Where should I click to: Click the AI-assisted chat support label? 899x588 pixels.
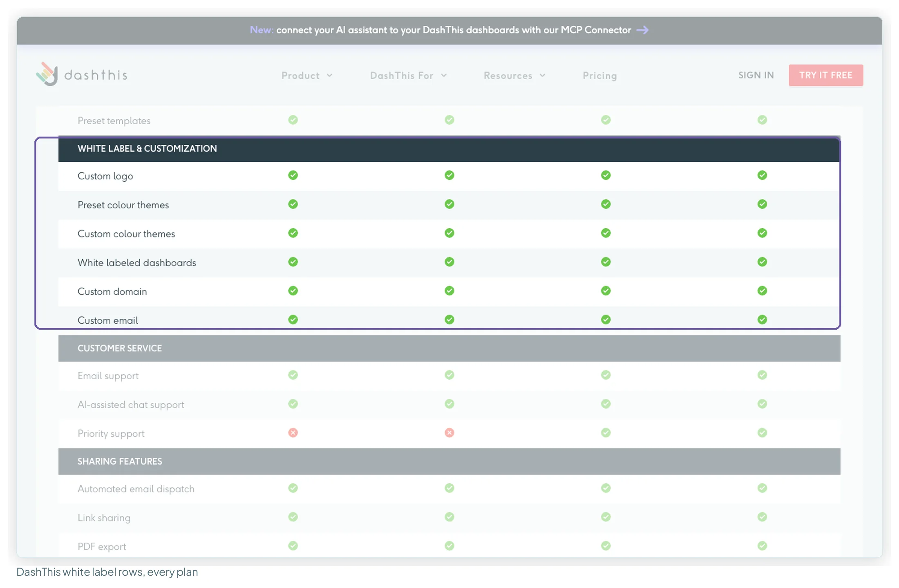click(x=131, y=405)
